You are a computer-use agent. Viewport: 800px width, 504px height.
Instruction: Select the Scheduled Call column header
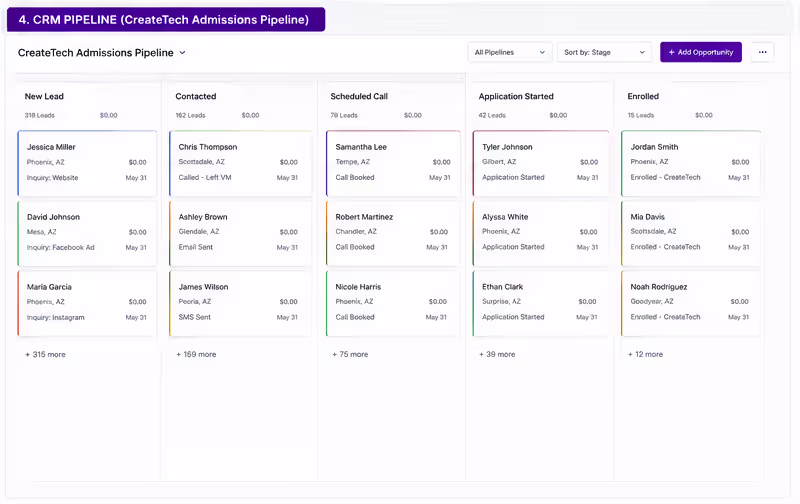(359, 96)
